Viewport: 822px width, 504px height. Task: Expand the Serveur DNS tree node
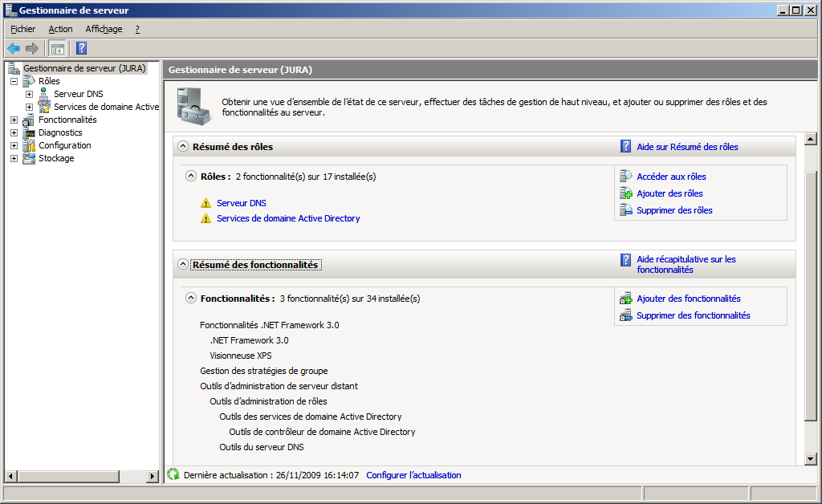pyautogui.click(x=29, y=94)
